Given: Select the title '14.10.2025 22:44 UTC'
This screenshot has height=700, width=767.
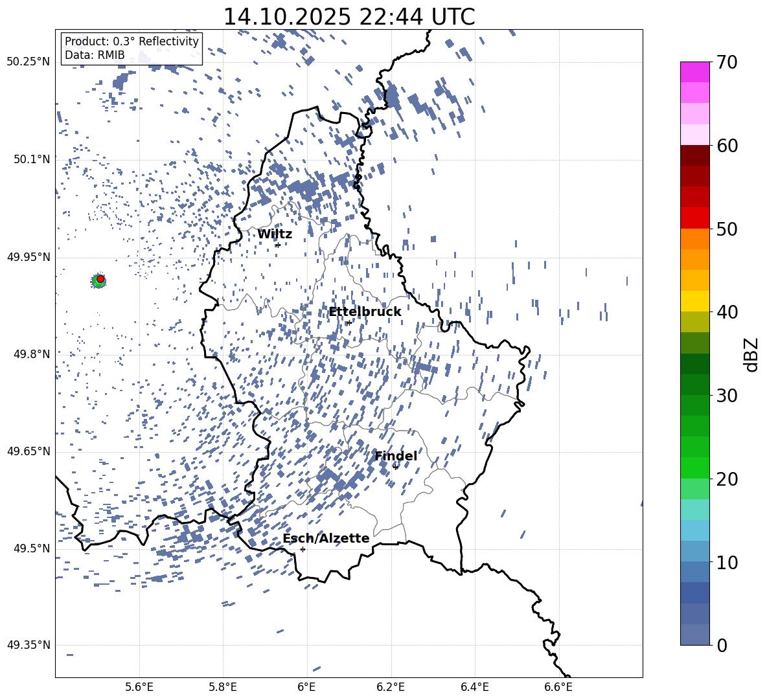Looking at the screenshot, I should click(x=349, y=17).
